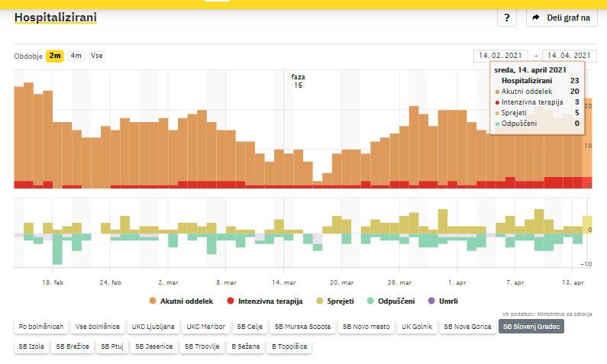Viewport: 607px width, 364px height.
Task: Click the question mark help button
Action: click(x=507, y=18)
